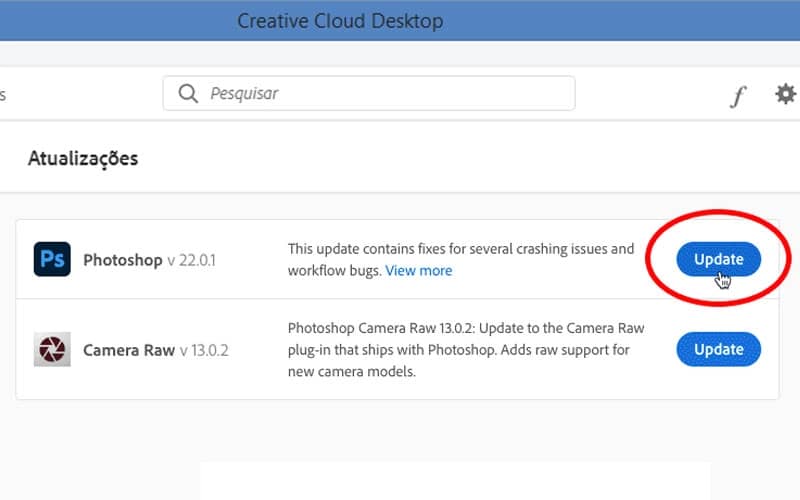Image resolution: width=800 pixels, height=500 pixels.
Task: Click the Photoshop crashing issues description
Action: [x=461, y=260]
